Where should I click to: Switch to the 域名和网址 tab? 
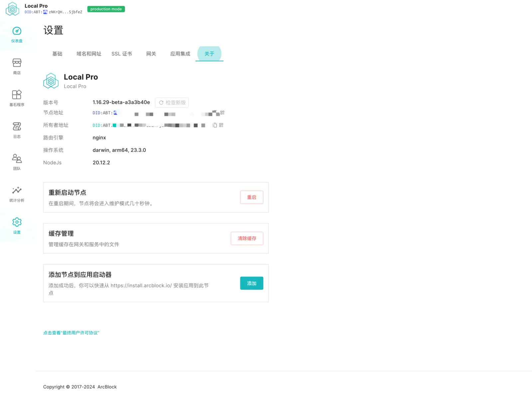[89, 54]
